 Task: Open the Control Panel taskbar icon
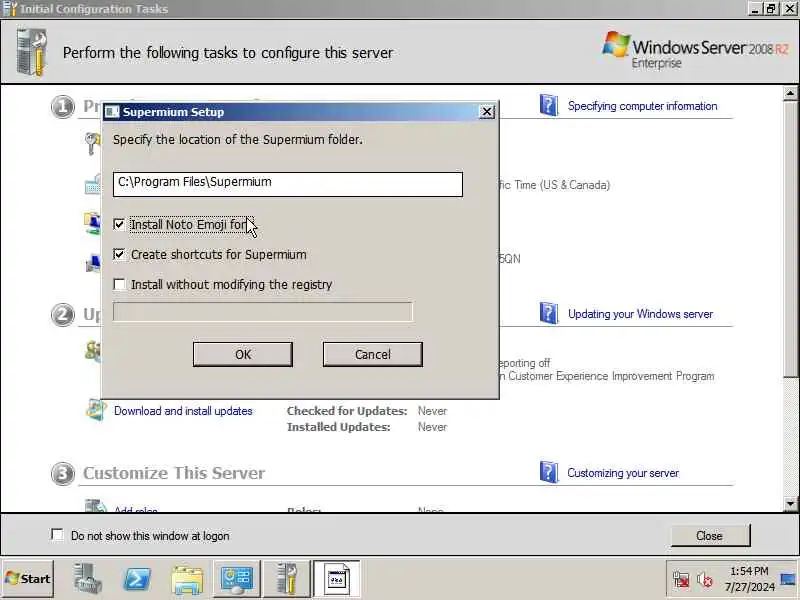(x=236, y=579)
